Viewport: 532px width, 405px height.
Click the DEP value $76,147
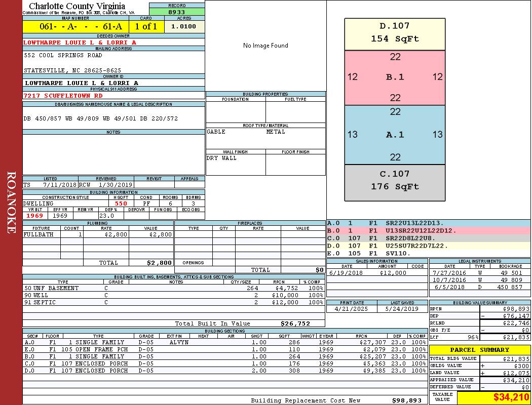[516, 316]
